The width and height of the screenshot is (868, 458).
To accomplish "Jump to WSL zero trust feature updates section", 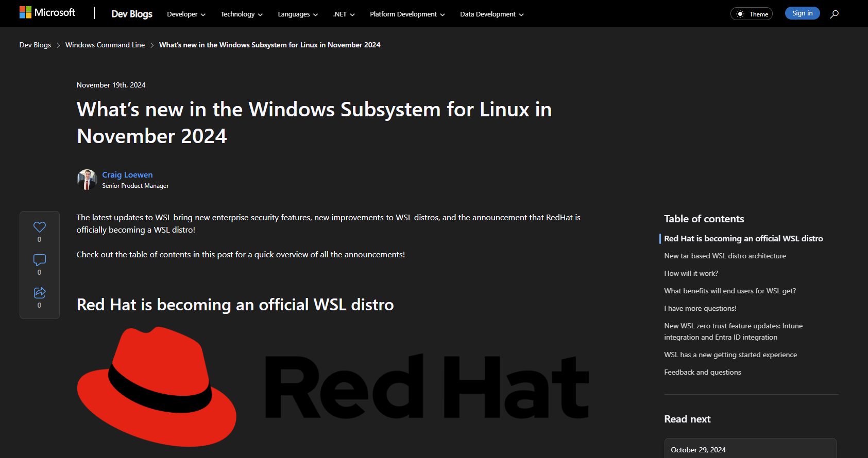I will [x=733, y=332].
